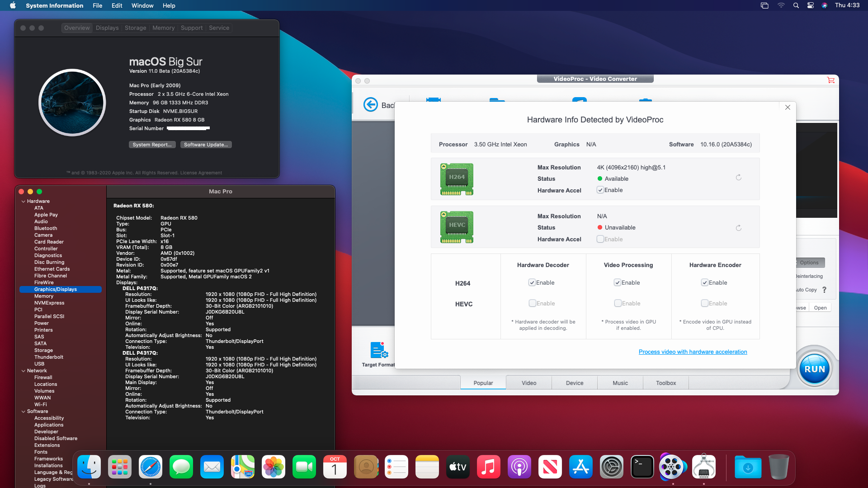Refresh the HEVC hardware status
This screenshot has height=488, width=868.
(738, 228)
